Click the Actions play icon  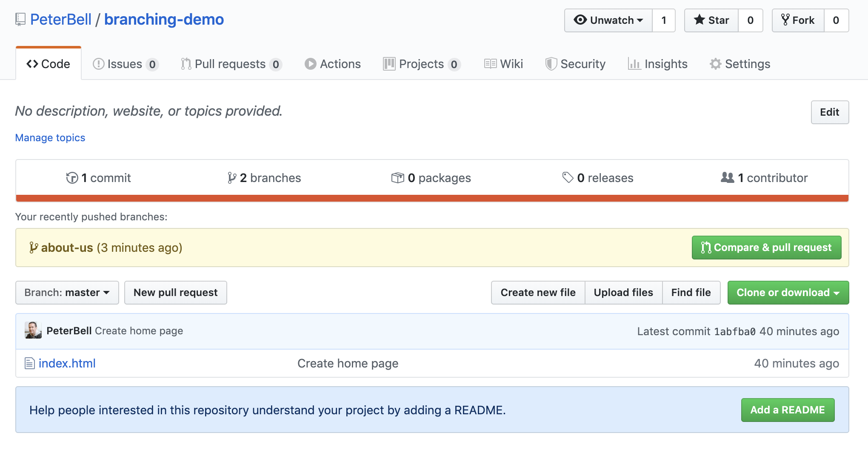point(310,64)
